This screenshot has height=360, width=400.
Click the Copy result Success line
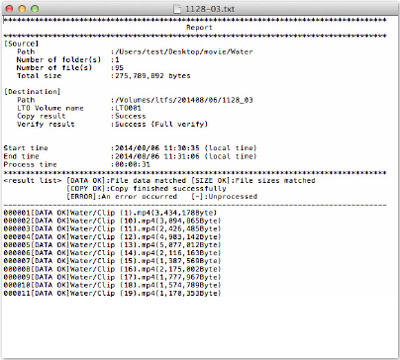point(81,116)
